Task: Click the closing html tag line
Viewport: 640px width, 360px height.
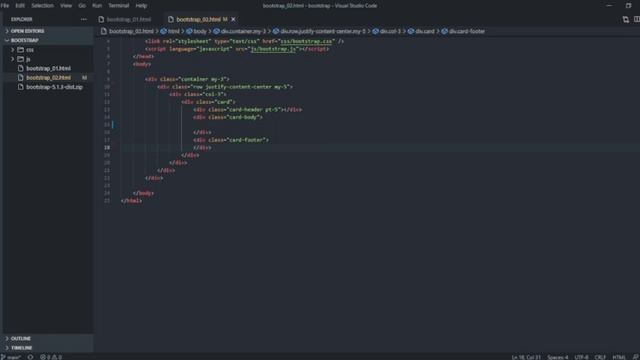Action: pyautogui.click(x=131, y=201)
